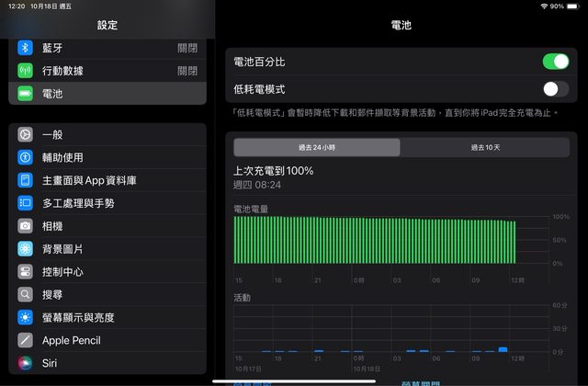Tap the gray gear icon for 一般
Viewport: 588px width, 386px height.
pyautogui.click(x=26, y=135)
